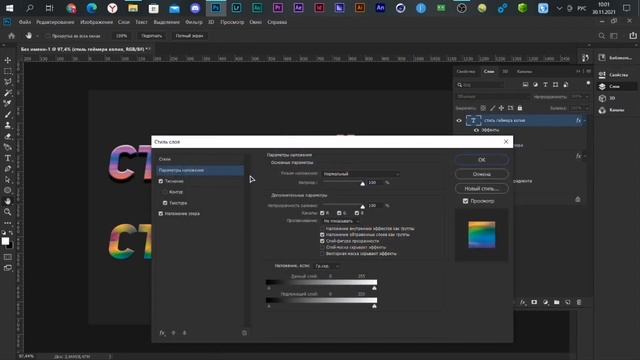Filter layers by type layer icon
Screen dimensions: 640x360
pyautogui.click(x=545, y=84)
